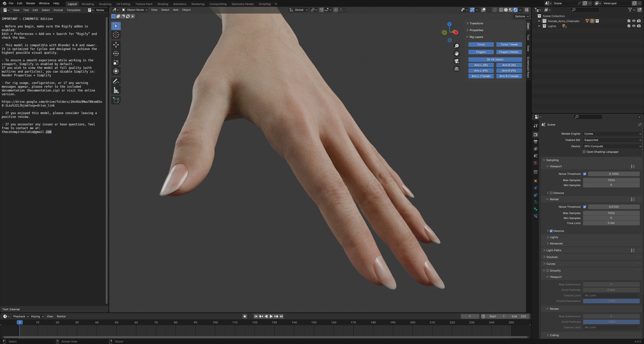Image resolution: width=644 pixels, height=344 pixels.
Task: Switch perspective/orthographic grid gizmo
Action: click(457, 69)
